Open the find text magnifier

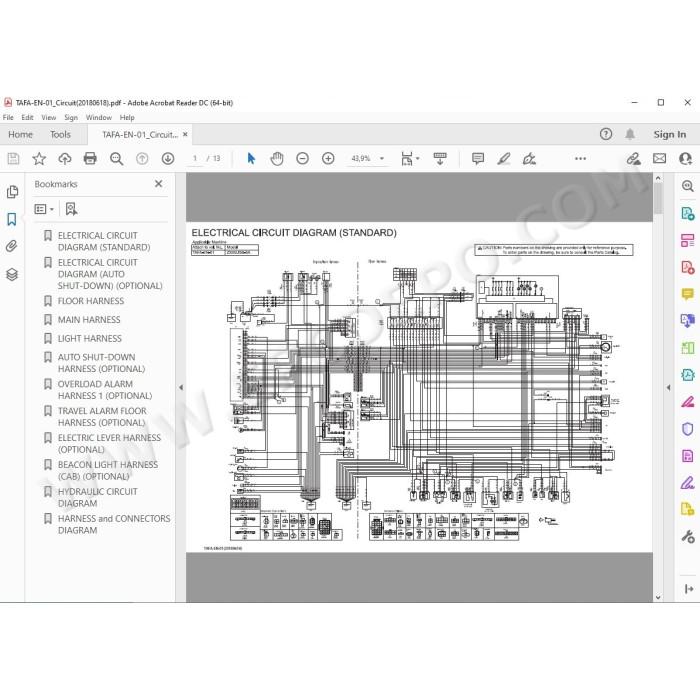click(117, 158)
